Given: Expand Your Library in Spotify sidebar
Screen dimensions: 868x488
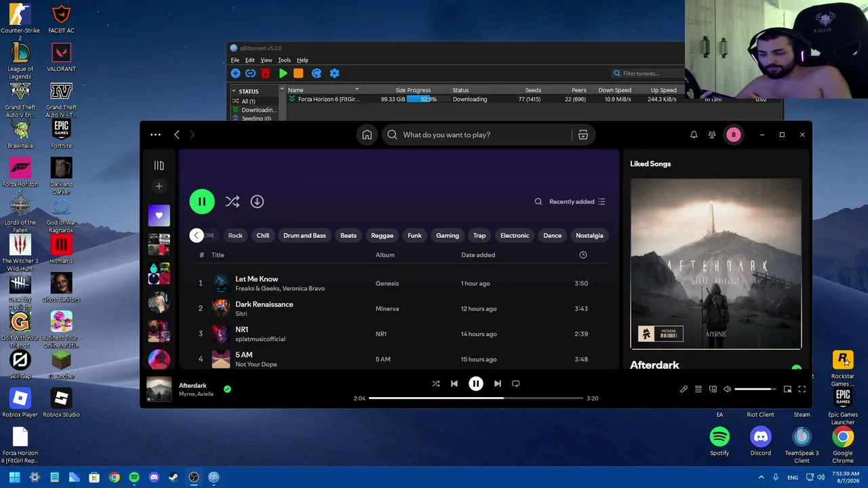Looking at the screenshot, I should (159, 165).
